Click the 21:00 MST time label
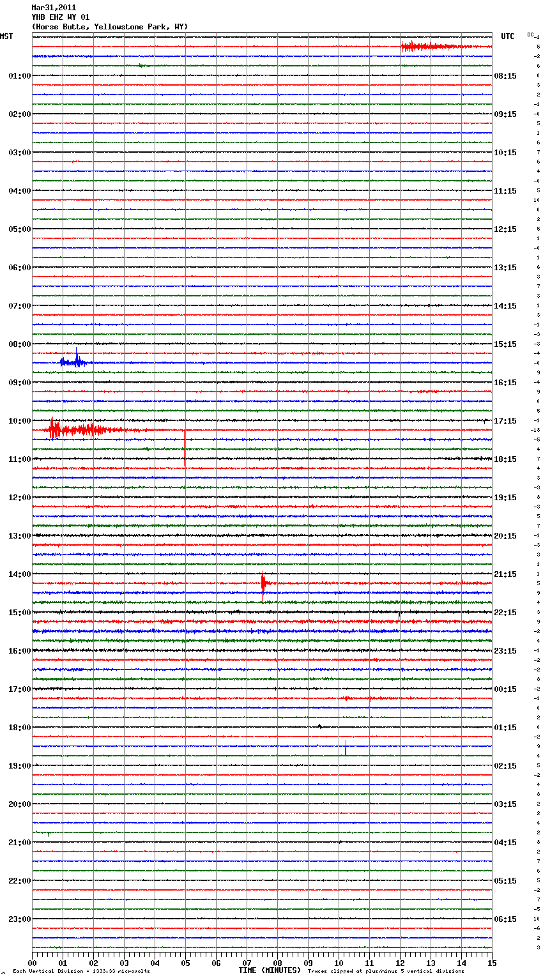Viewport: 543px width, 980px height. (x=20, y=843)
